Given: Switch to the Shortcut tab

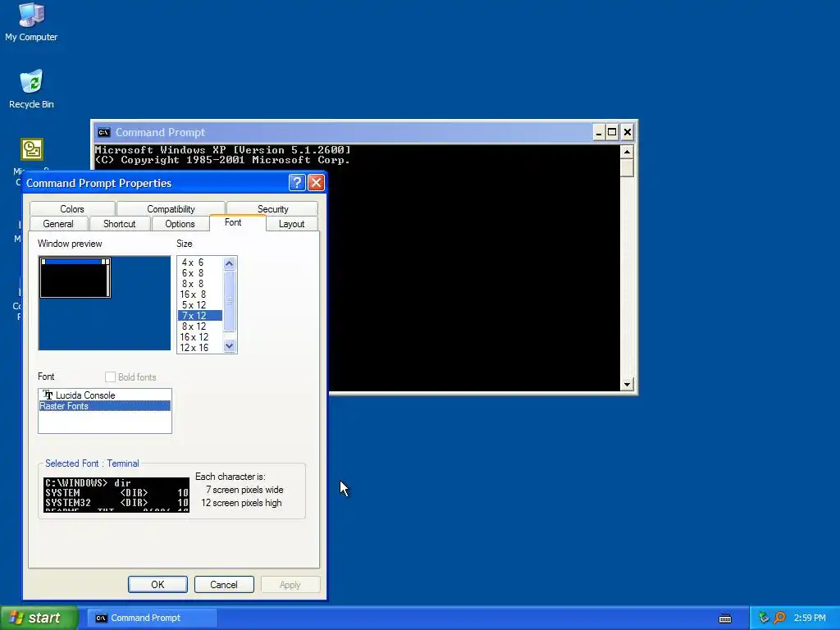Looking at the screenshot, I should (120, 223).
